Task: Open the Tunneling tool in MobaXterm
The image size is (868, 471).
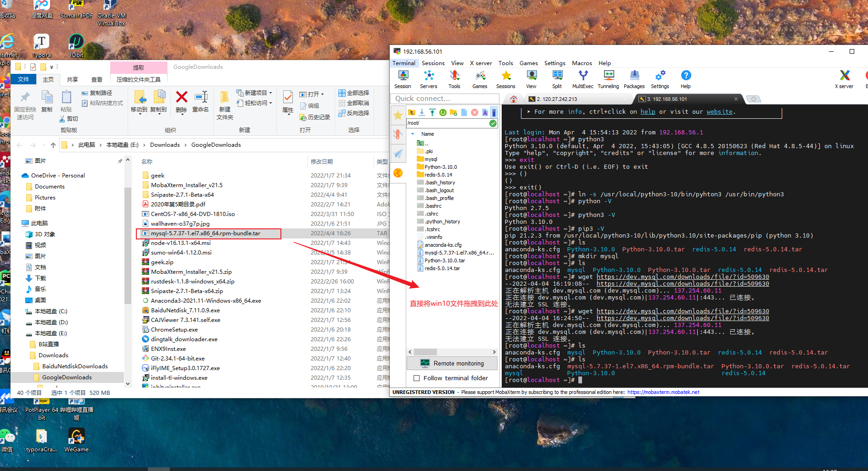Action: coord(608,79)
